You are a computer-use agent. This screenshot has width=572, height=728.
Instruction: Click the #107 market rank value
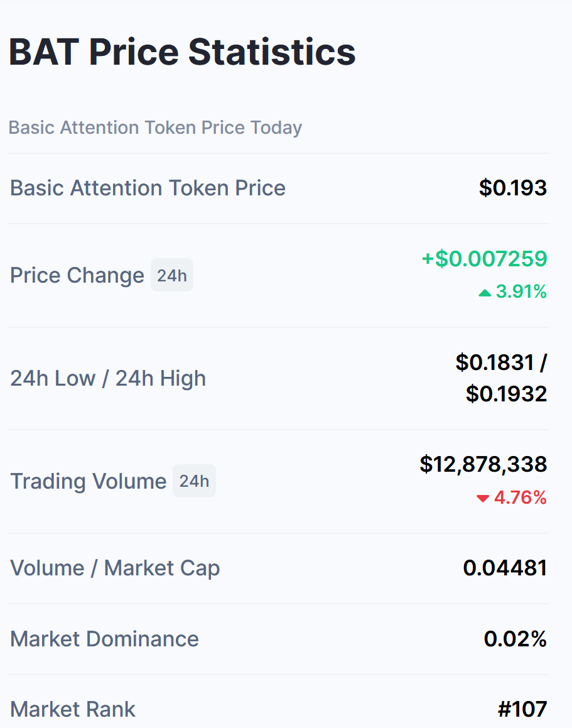(522, 709)
